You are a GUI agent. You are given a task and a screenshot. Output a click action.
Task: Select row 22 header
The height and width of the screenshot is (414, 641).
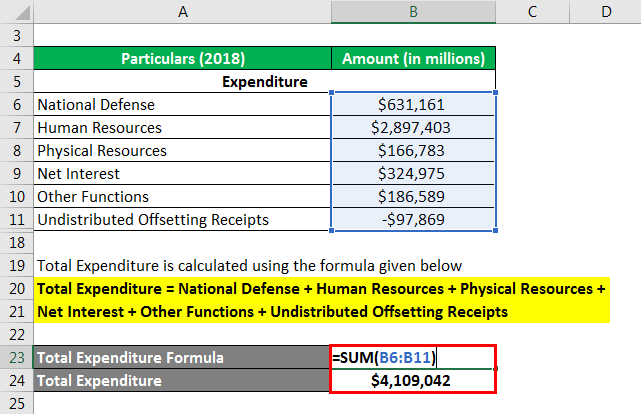[17, 335]
